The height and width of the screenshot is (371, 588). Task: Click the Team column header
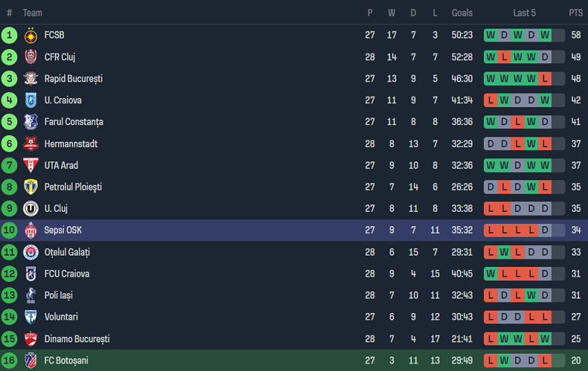pyautogui.click(x=32, y=13)
